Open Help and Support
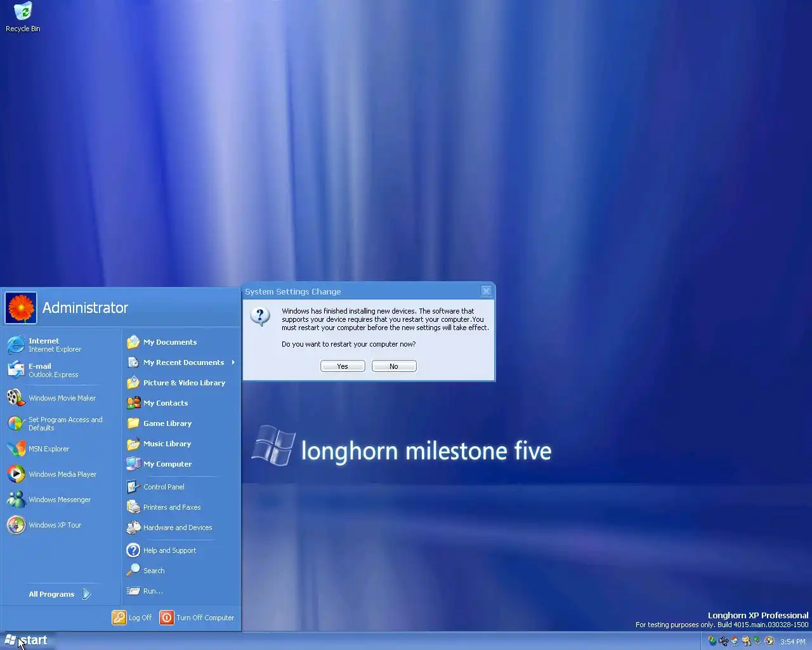 pos(181,550)
